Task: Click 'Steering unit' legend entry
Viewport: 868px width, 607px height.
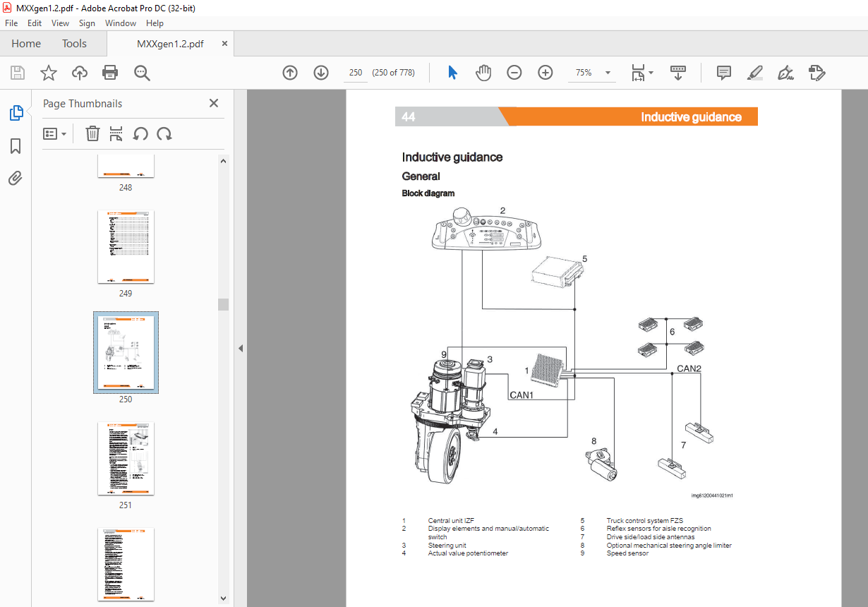Action: tap(447, 546)
